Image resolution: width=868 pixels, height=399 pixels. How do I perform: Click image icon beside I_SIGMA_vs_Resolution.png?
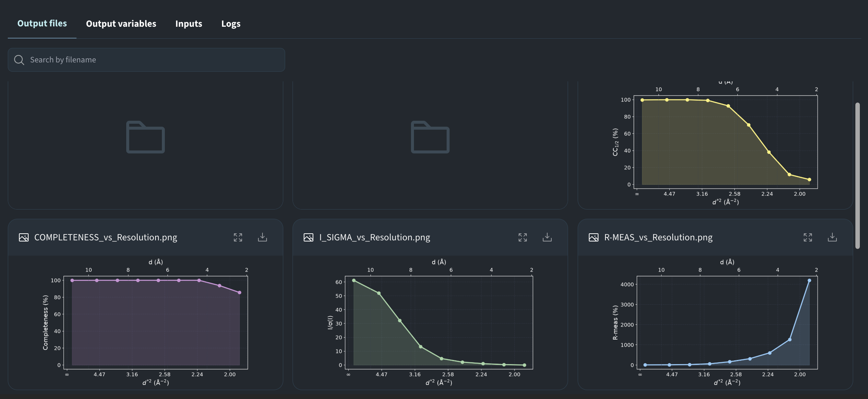(309, 237)
